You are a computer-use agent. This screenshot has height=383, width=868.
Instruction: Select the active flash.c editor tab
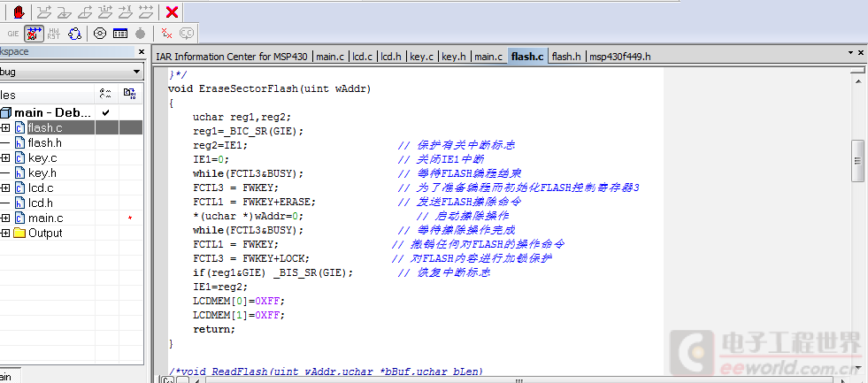pyautogui.click(x=527, y=57)
